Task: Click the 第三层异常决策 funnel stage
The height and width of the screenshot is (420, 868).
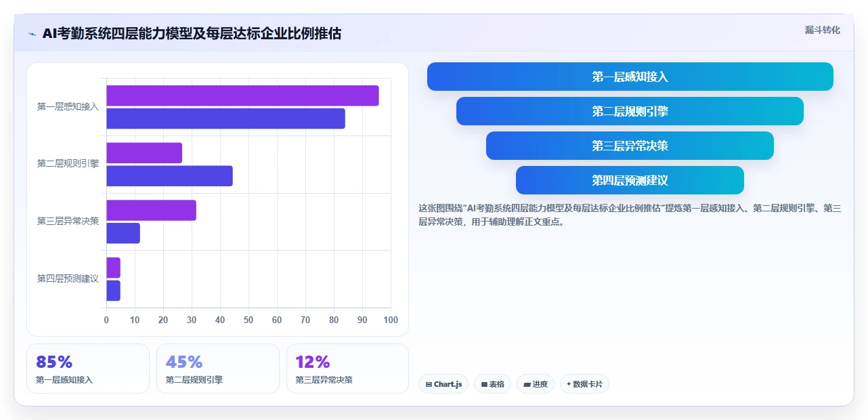Action: [x=630, y=146]
